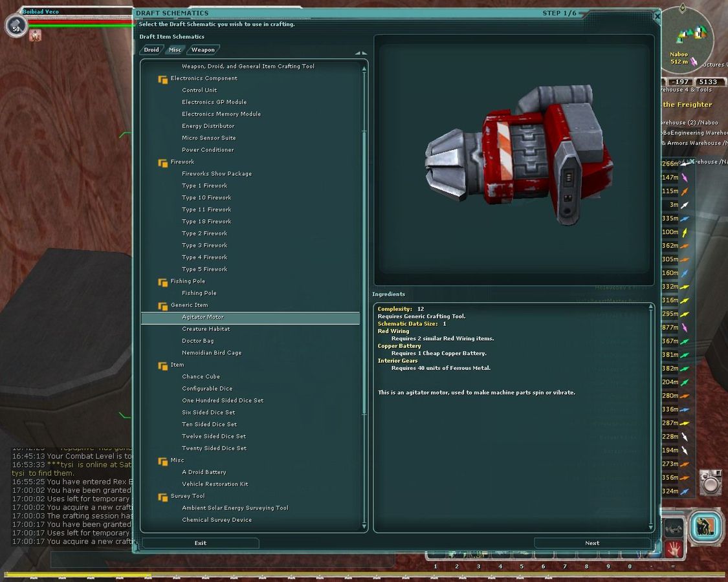This screenshot has height=582, width=728.
Task: Click the ingredients panel scroll-down arrow
Action: (650, 528)
